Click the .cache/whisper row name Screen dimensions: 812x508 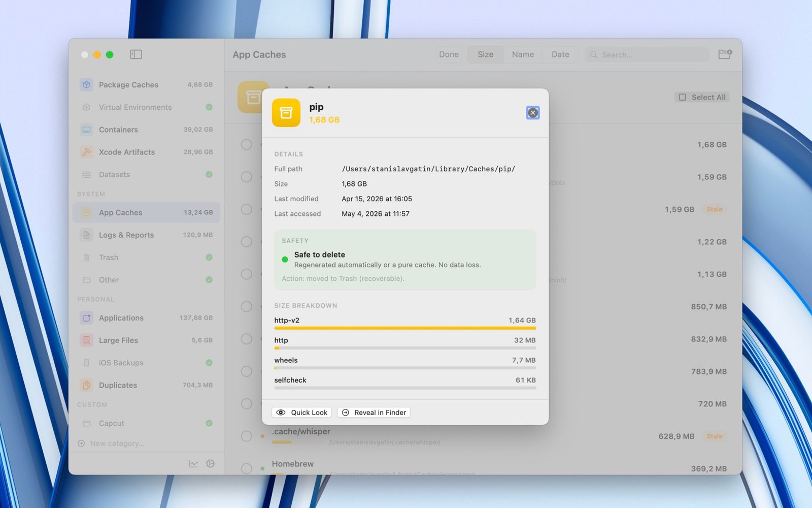pyautogui.click(x=301, y=431)
